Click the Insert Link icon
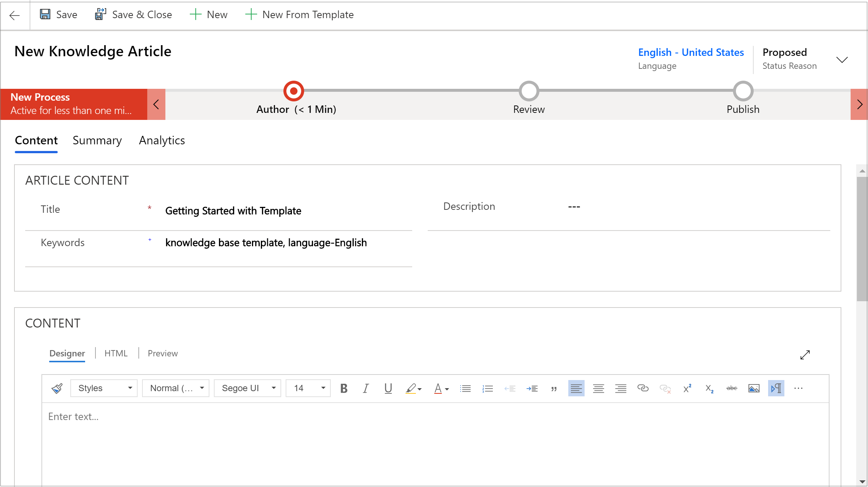The height and width of the screenshot is (487, 868). coord(643,389)
